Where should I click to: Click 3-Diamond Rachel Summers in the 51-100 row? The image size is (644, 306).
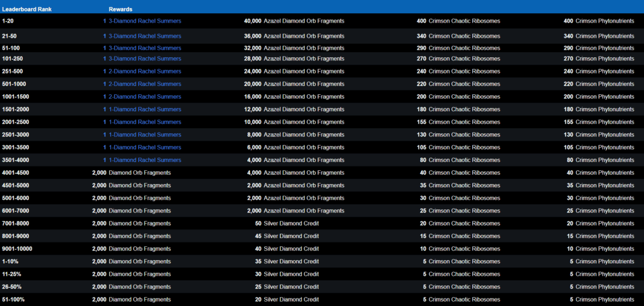[145, 48]
